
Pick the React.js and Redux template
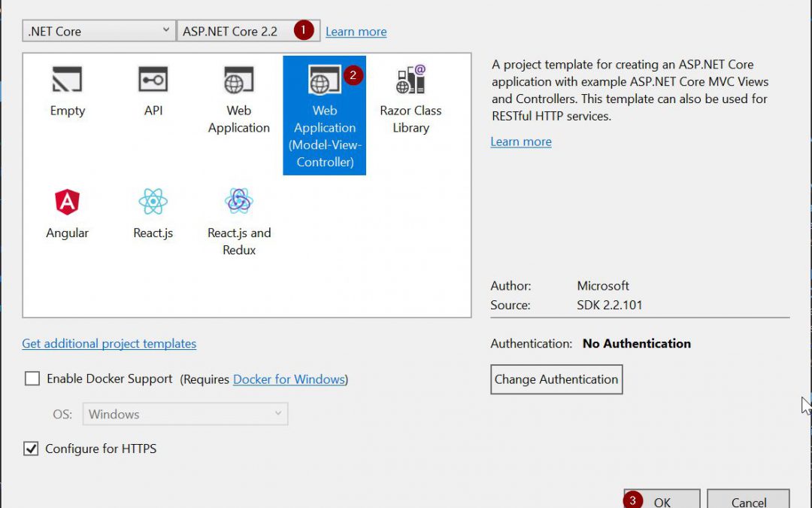point(239,202)
